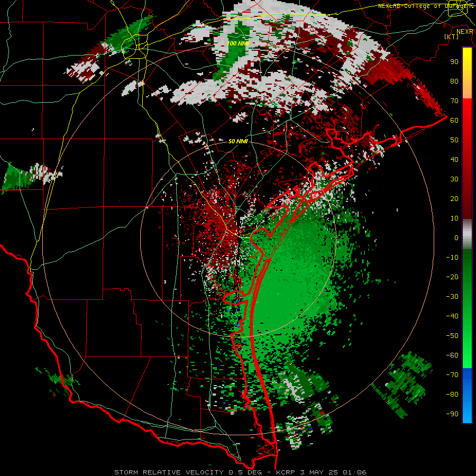Click the 30 value on velocity scale
Screen dimensions: 476x476
(454, 179)
